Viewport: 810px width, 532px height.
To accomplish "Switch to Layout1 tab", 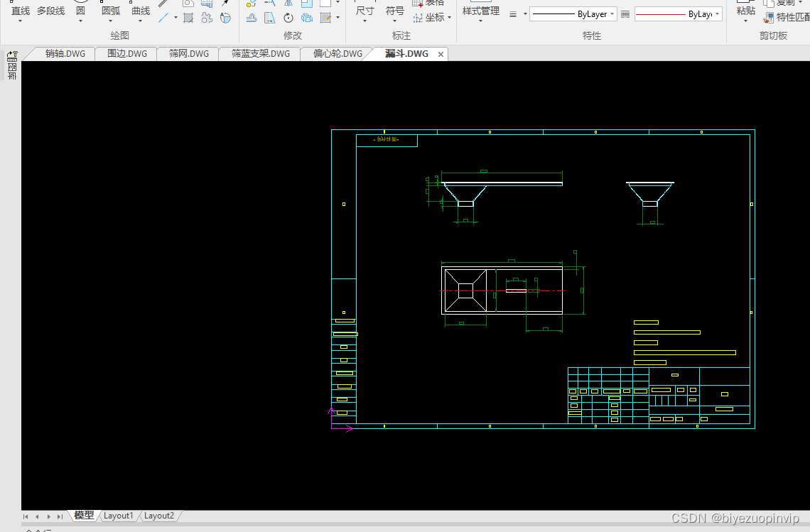I will pos(118,516).
